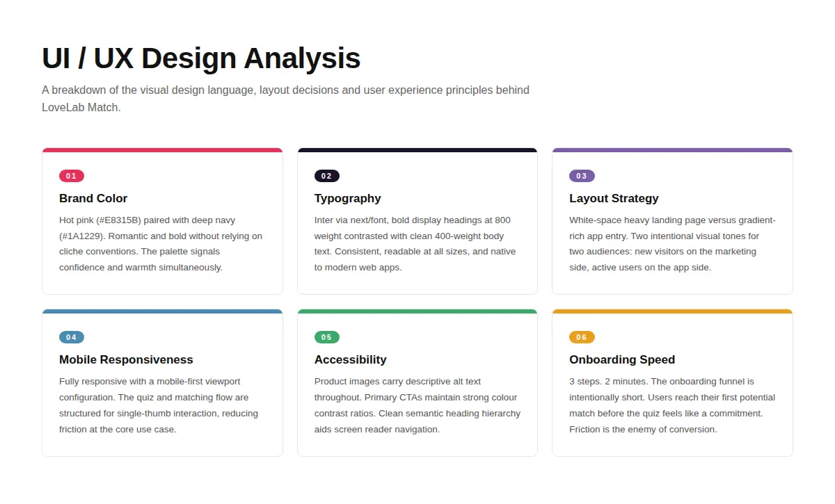Screen dimensions: 835x504
Task: Click the green accent bar on Accessibility card
Action: point(417,311)
